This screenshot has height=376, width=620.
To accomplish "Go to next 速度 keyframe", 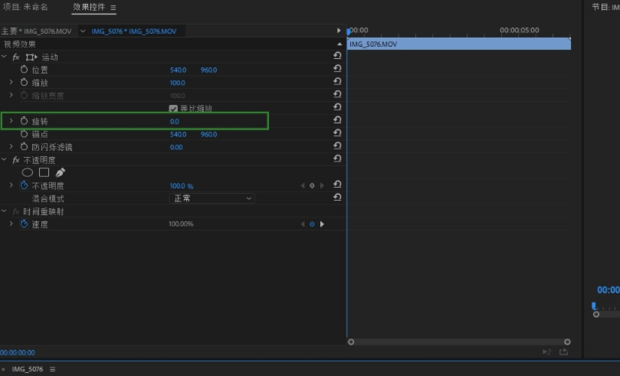I will click(x=322, y=224).
